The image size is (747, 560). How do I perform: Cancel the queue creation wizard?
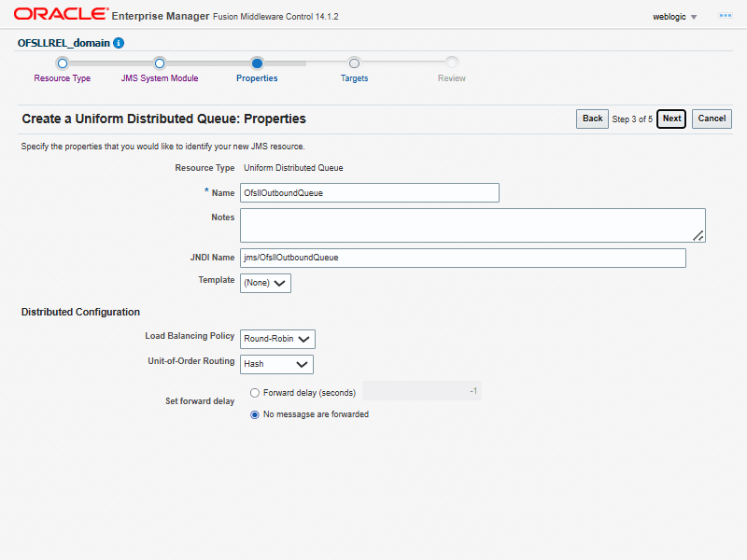[712, 119]
